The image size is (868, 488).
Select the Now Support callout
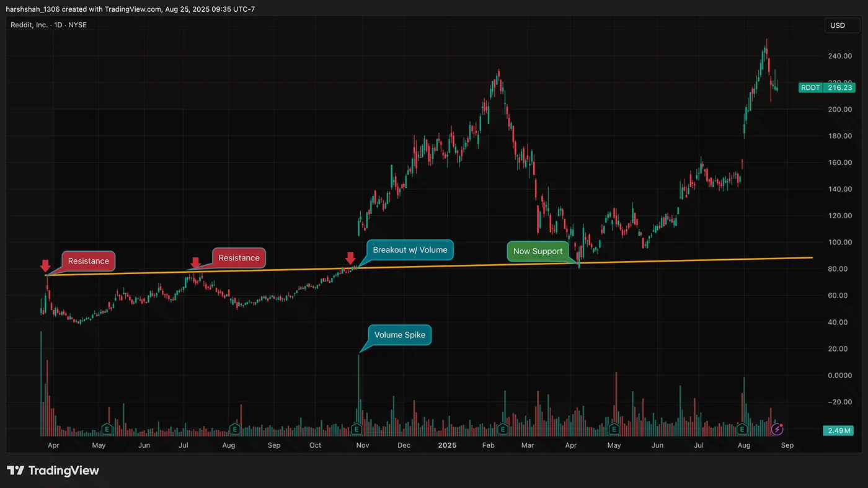click(x=538, y=251)
